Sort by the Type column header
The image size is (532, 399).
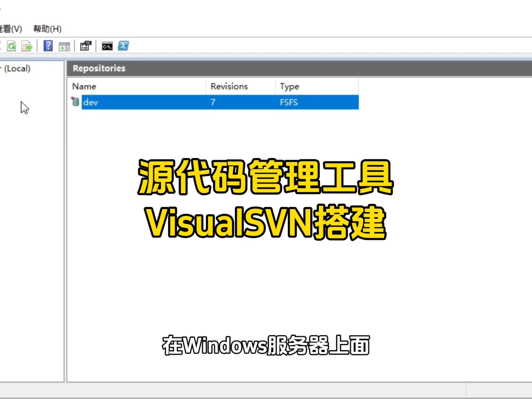pyautogui.click(x=317, y=86)
